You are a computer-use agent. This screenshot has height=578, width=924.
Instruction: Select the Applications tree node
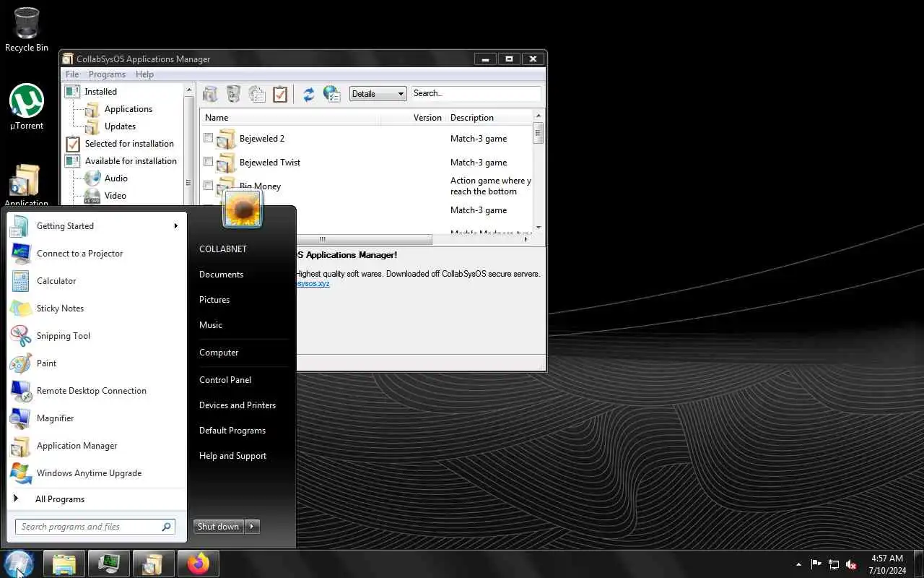point(128,109)
